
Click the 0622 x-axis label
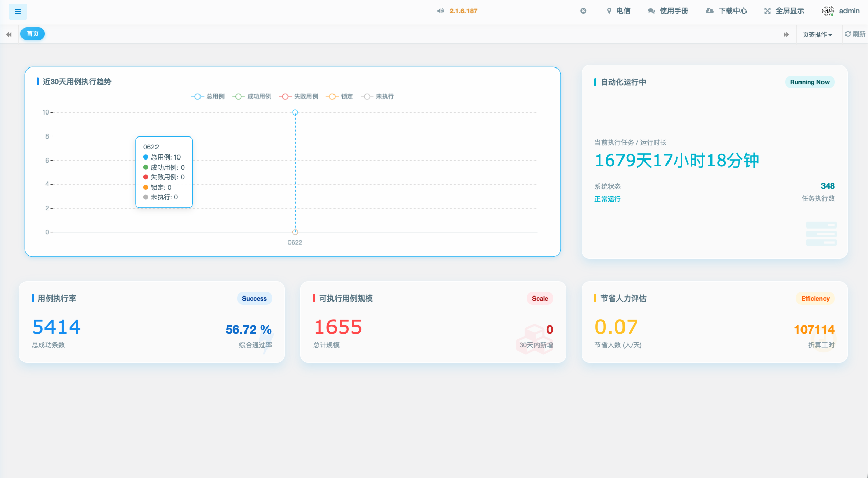coord(295,243)
